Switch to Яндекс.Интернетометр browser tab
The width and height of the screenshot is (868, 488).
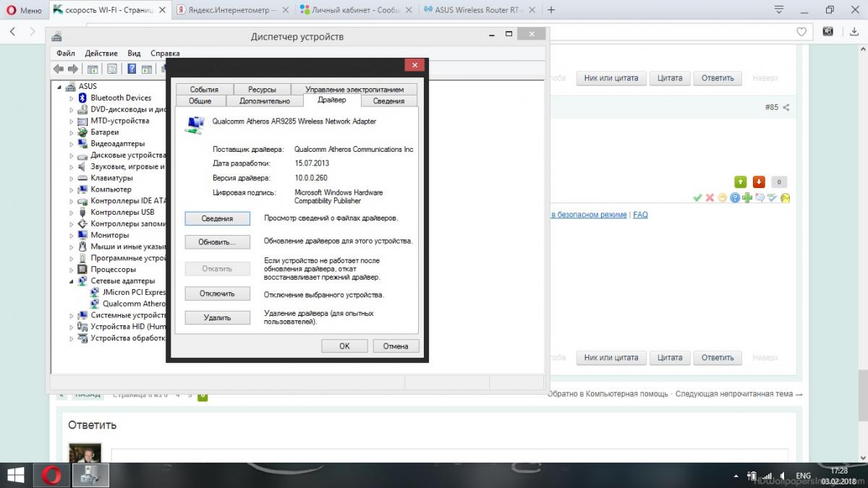point(233,10)
